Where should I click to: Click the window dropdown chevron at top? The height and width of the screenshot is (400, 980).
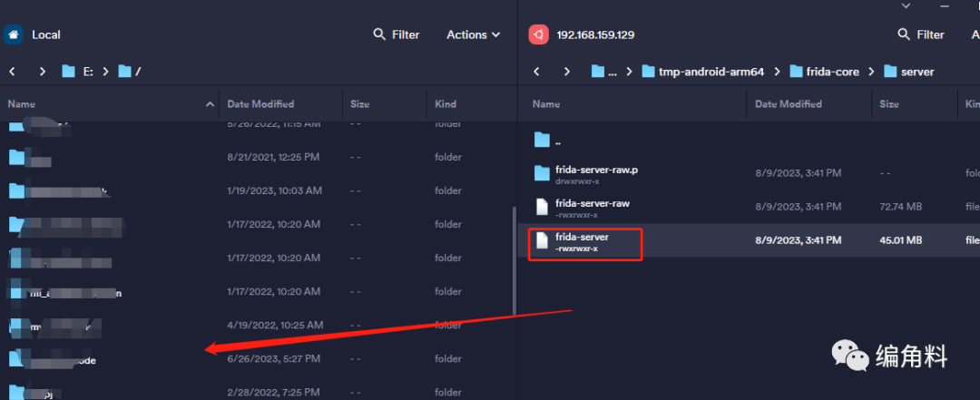[906, 5]
